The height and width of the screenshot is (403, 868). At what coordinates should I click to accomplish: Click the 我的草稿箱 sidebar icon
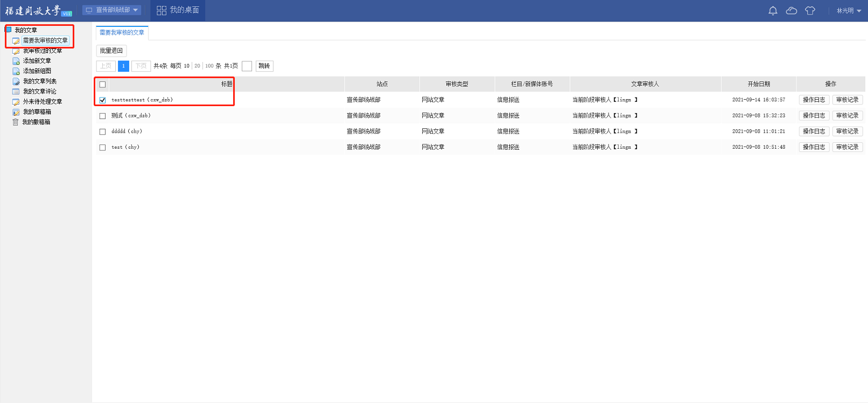[16, 112]
